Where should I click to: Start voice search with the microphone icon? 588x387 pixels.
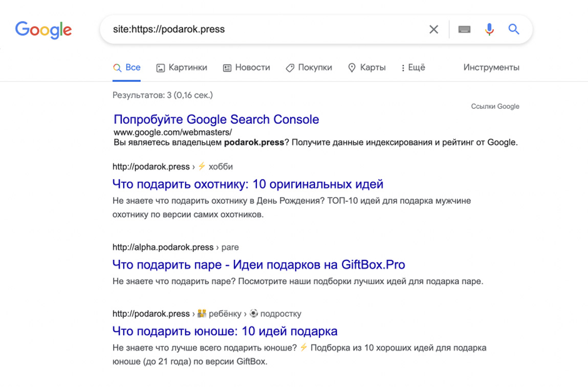[489, 29]
